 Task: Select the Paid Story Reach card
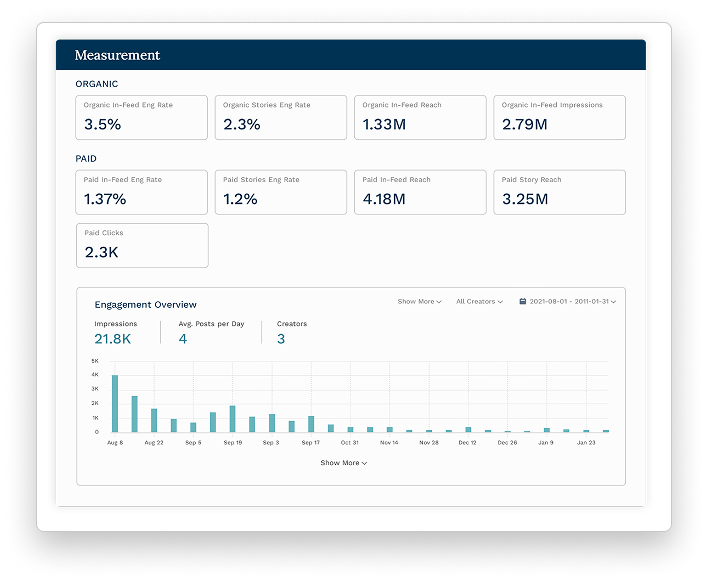pyautogui.click(x=559, y=192)
